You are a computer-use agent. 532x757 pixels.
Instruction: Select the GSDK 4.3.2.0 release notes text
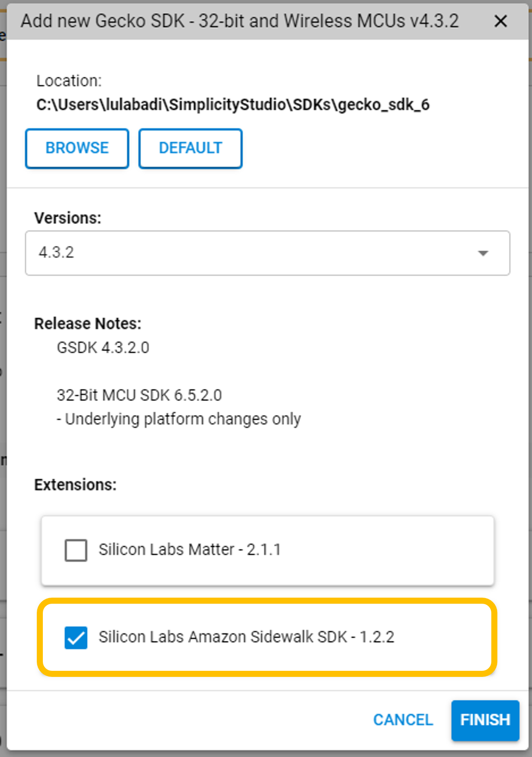click(103, 347)
